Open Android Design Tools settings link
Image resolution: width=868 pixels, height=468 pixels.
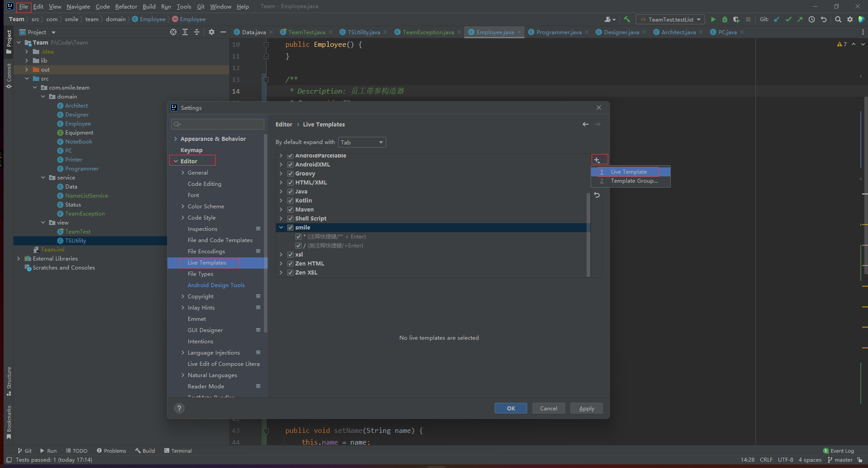coord(216,285)
